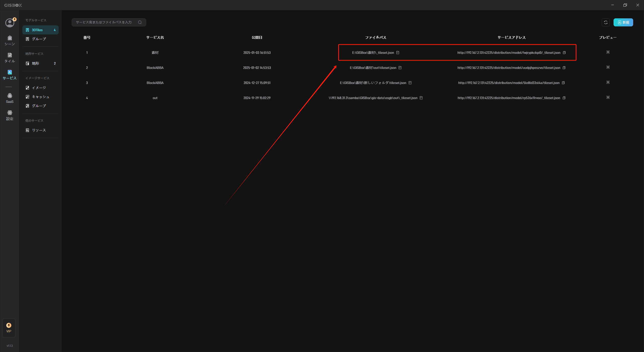
Task: Open グループ under イメージサービス
Action: 41,106
